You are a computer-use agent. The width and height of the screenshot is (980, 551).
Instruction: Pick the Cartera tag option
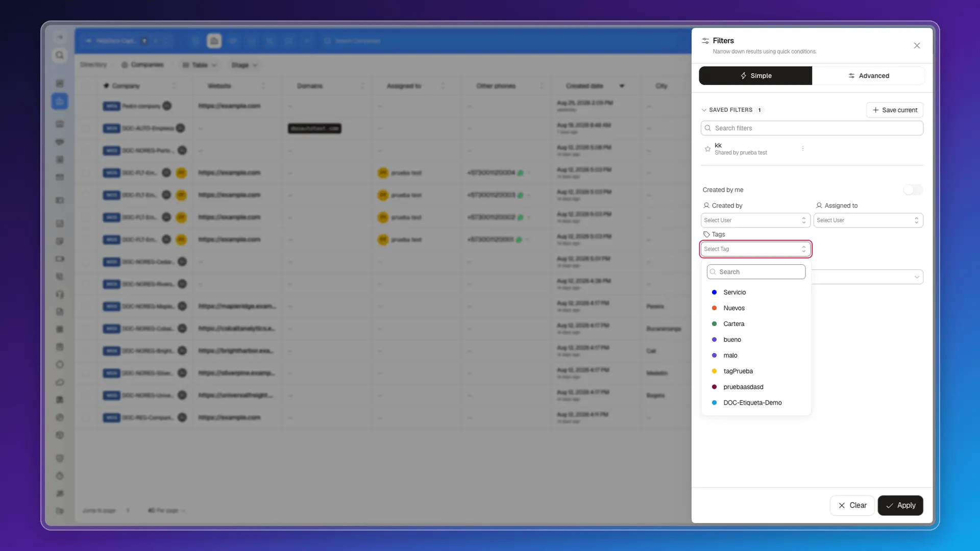click(756, 324)
